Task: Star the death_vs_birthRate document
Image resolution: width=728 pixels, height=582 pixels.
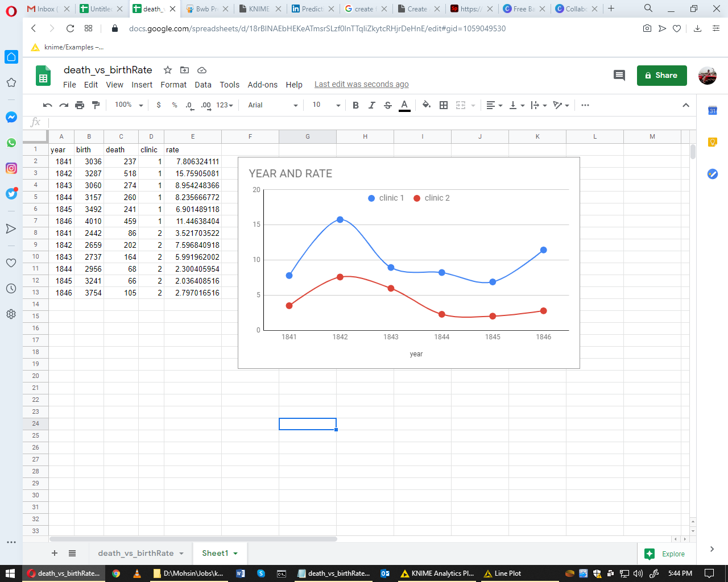Action: (x=168, y=70)
